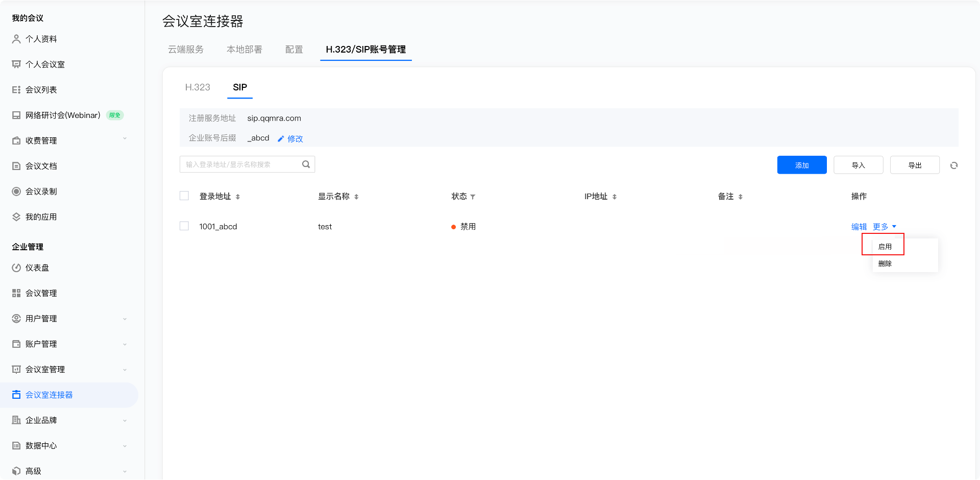
Task: Click the 收费管理 icon
Action: pos(16,140)
